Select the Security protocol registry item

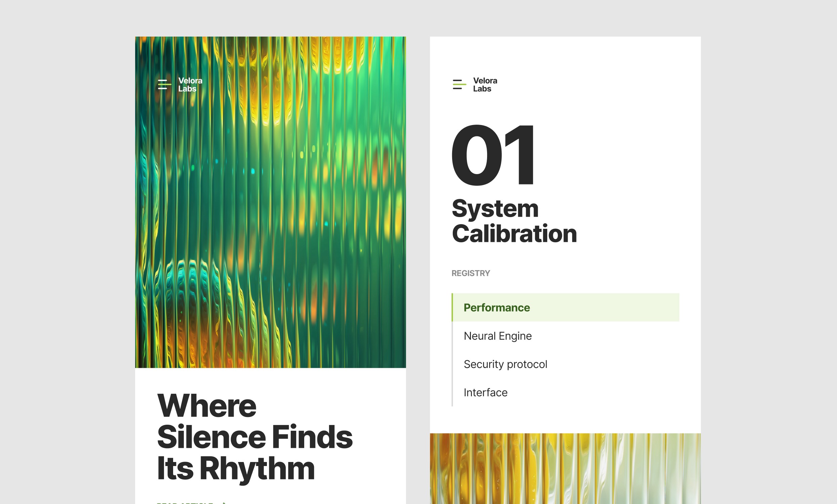click(x=565, y=364)
